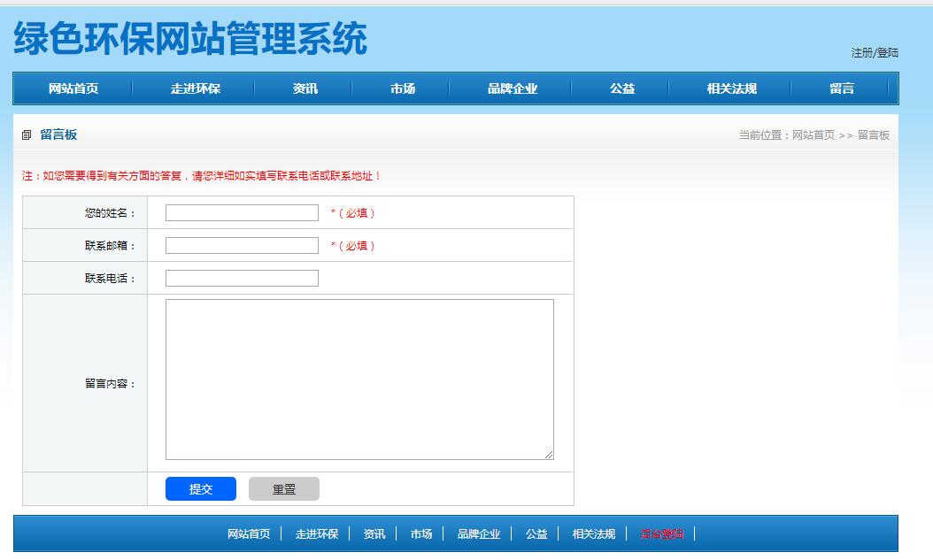933x560 pixels.
Task: Click the 注册/登陆 link at top right
Action: point(875,53)
